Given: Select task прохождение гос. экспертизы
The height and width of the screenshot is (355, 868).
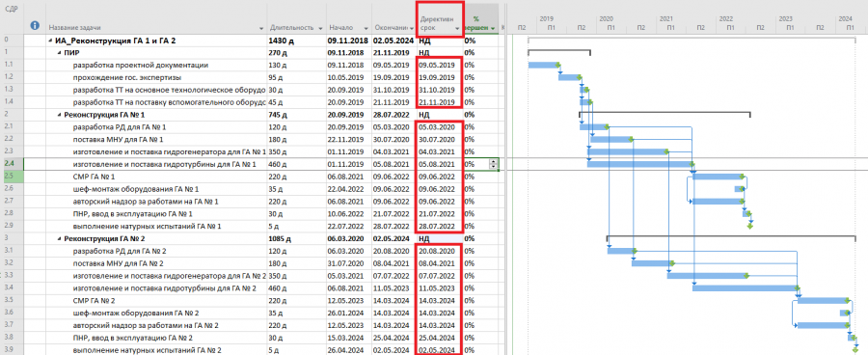Looking at the screenshot, I should click(x=126, y=77).
